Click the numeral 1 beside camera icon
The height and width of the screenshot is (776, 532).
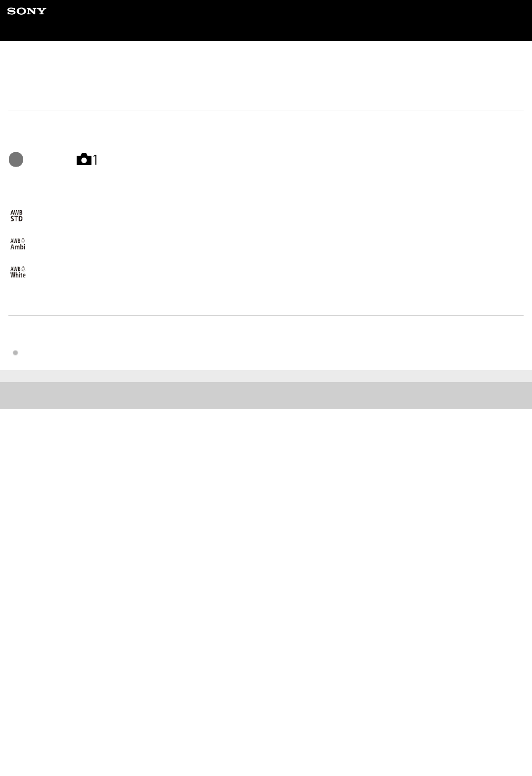(x=95, y=160)
